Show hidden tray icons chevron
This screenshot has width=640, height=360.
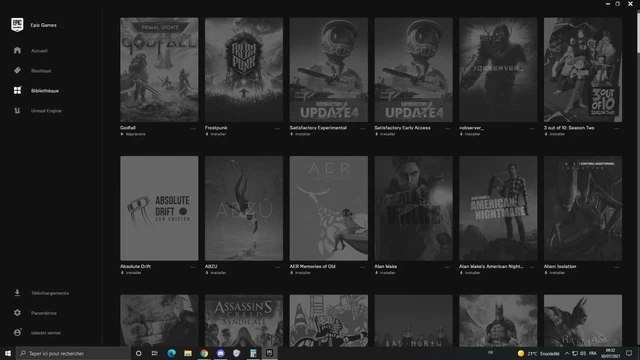pyautogui.click(x=567, y=353)
